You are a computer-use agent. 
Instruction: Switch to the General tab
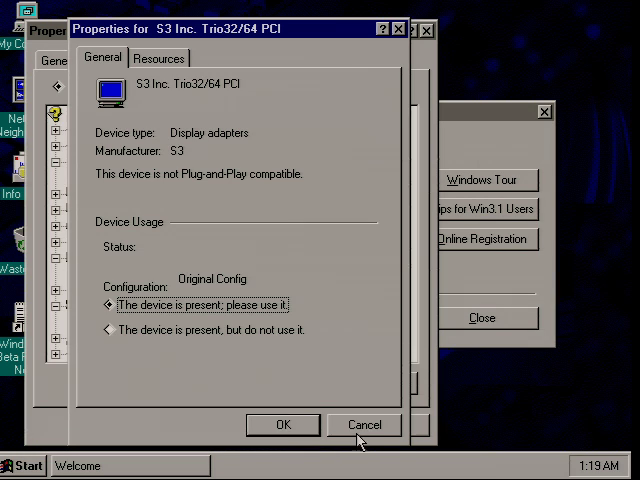102,57
